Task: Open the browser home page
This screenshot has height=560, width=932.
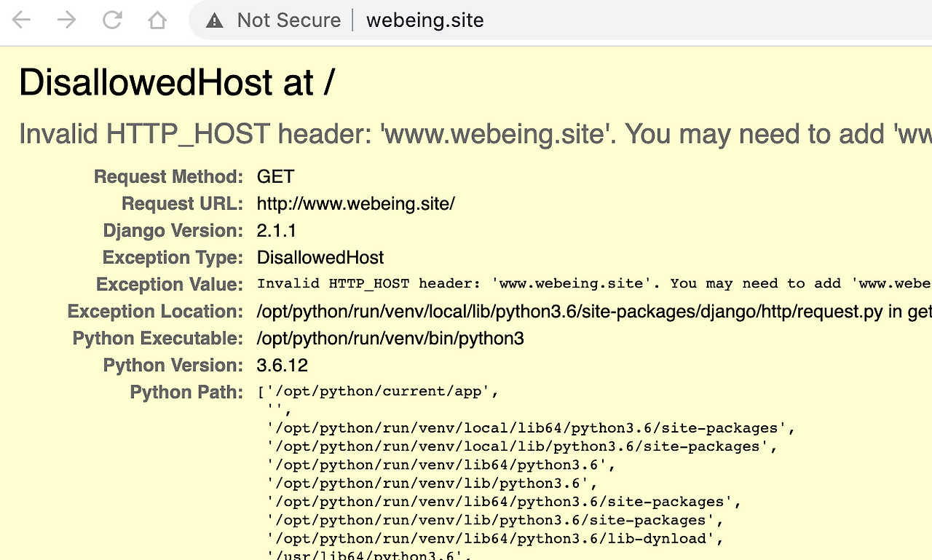Action: (x=157, y=20)
